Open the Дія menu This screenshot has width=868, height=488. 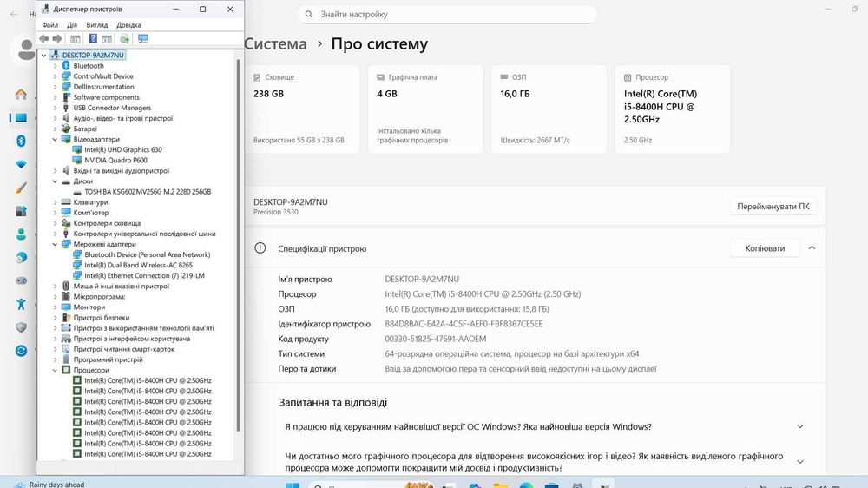72,25
